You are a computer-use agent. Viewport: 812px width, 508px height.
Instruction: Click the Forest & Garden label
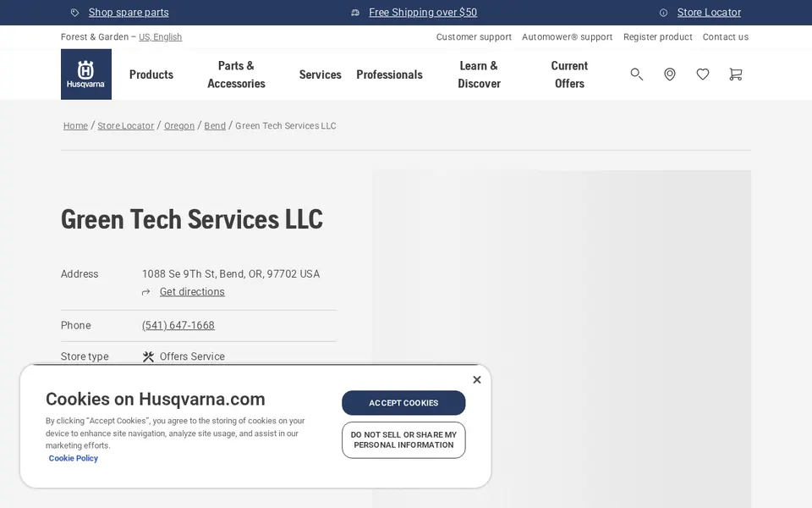[94, 36]
